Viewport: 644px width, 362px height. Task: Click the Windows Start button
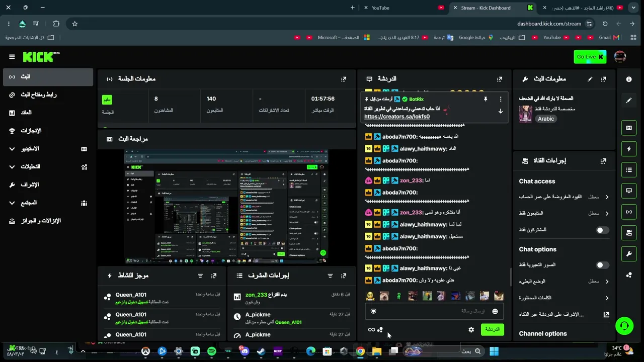tap(494, 351)
